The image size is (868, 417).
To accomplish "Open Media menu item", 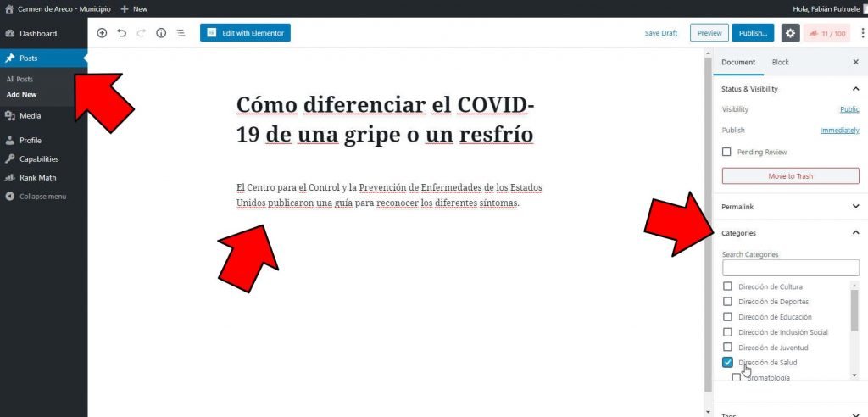I will 31,116.
